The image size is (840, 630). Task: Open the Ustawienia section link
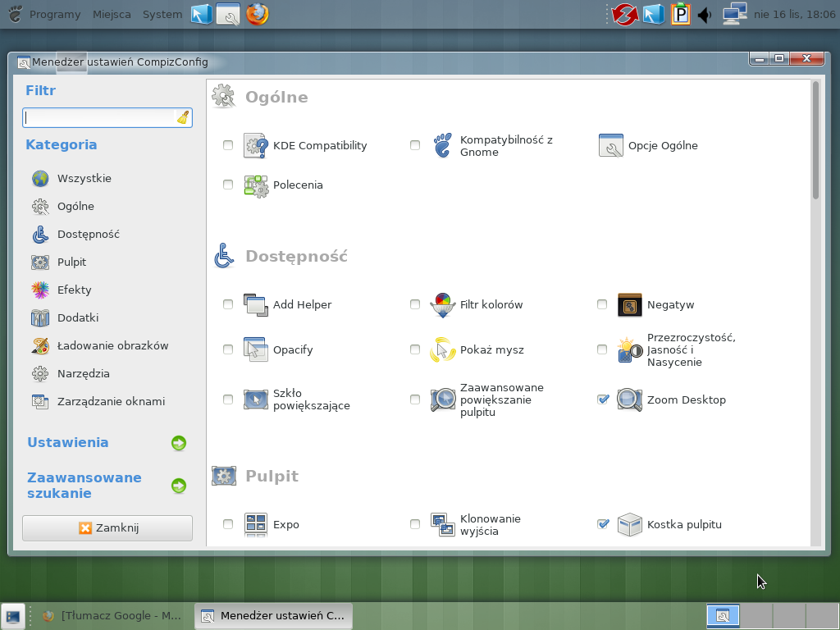(68, 442)
